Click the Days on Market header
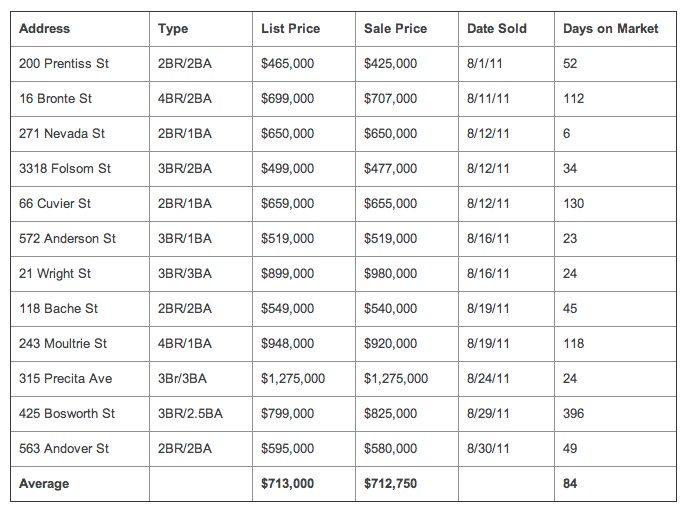This screenshot has height=514, width=696. [x=610, y=29]
